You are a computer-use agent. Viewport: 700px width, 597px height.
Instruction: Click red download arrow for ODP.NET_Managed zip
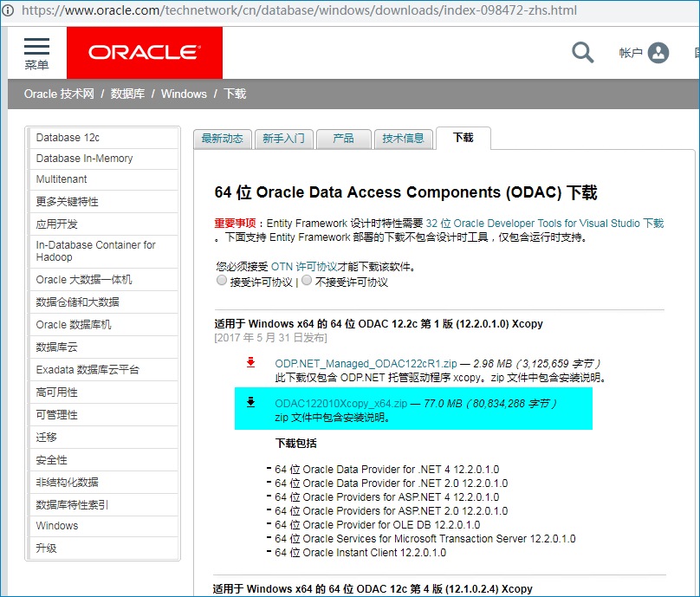[x=251, y=362]
